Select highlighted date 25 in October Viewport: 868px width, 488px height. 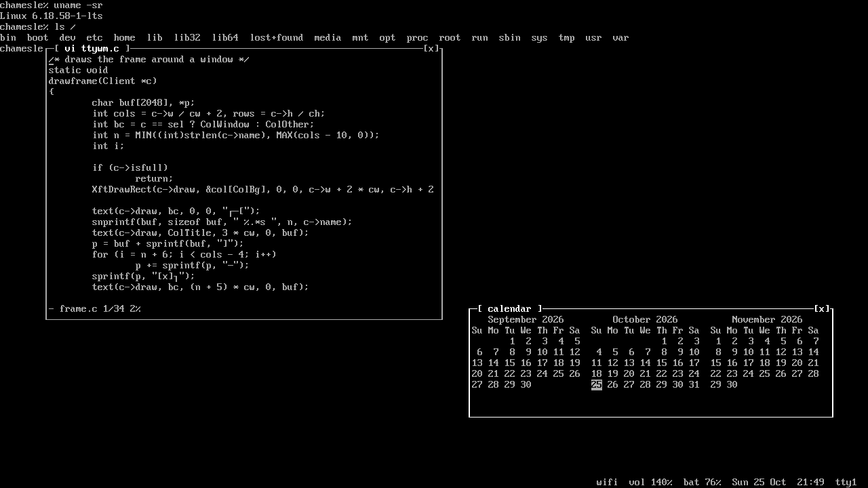click(597, 385)
